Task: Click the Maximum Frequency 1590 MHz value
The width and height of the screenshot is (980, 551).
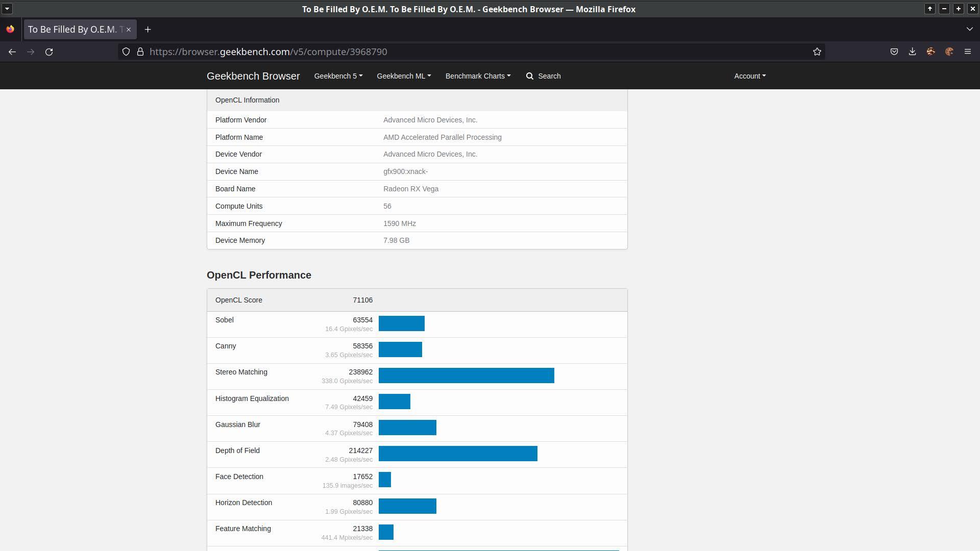Action: [x=400, y=223]
